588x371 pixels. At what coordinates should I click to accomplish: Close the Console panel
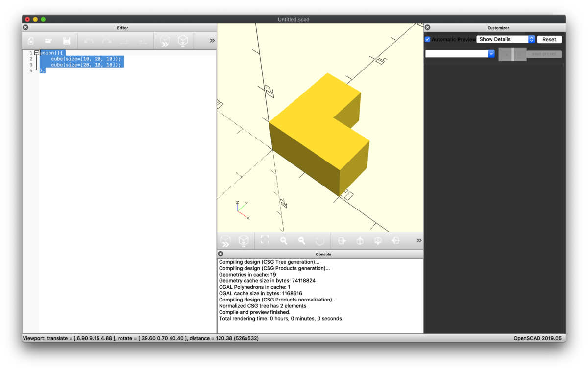click(x=220, y=254)
